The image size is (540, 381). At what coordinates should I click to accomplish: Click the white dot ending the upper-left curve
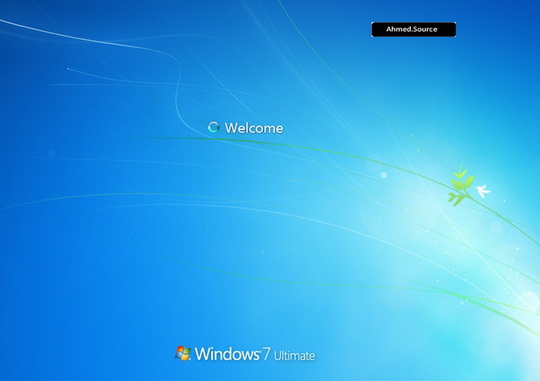click(68, 69)
